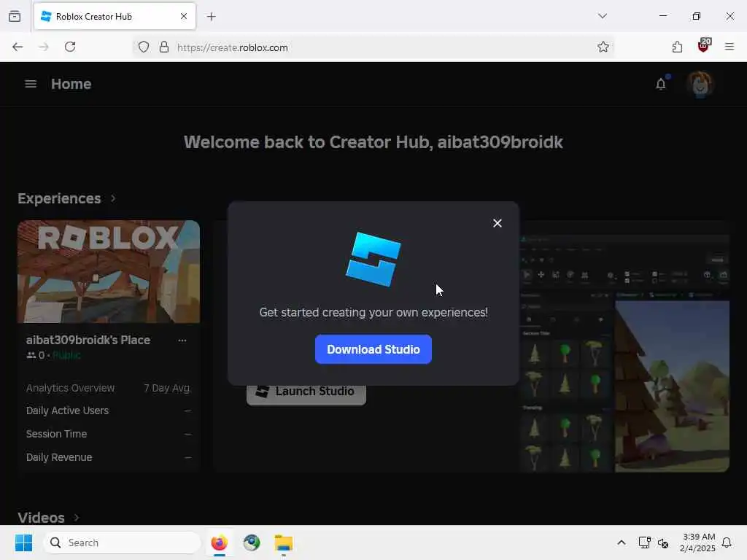Click the Download Studio button
This screenshot has height=560, width=747.
[x=373, y=349]
